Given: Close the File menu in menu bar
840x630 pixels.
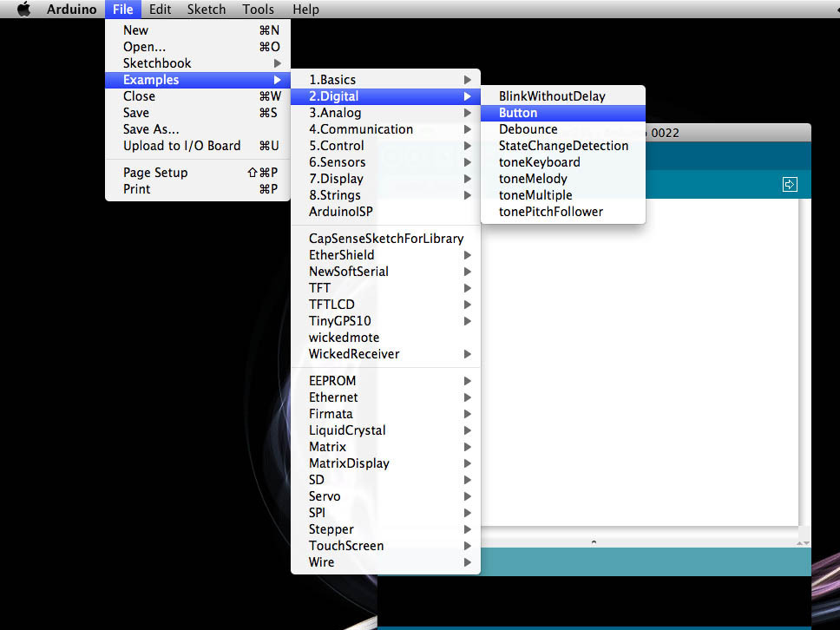Looking at the screenshot, I should [x=122, y=9].
